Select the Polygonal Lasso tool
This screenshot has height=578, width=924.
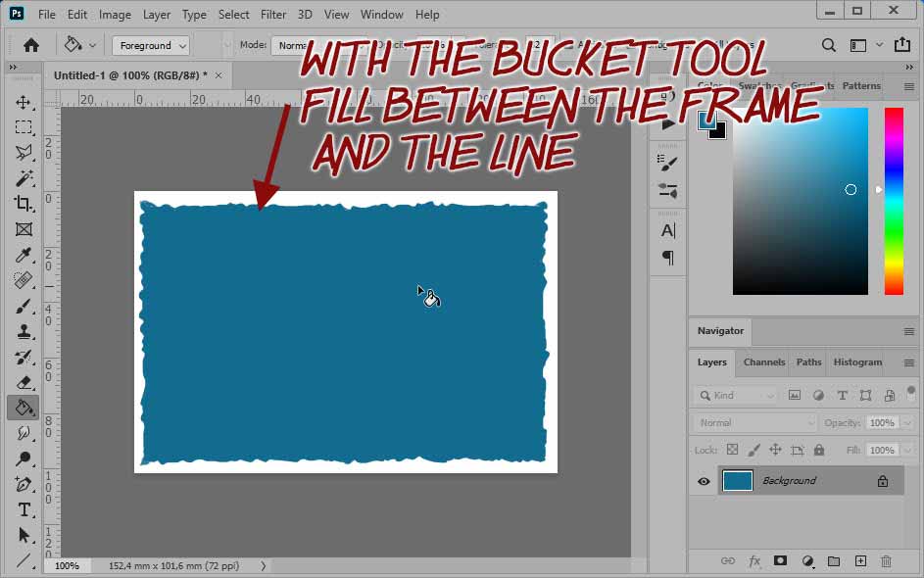(x=24, y=153)
